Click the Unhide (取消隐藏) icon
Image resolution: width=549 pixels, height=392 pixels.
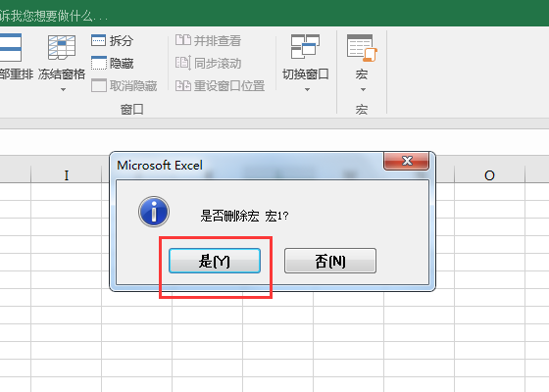click(x=99, y=85)
